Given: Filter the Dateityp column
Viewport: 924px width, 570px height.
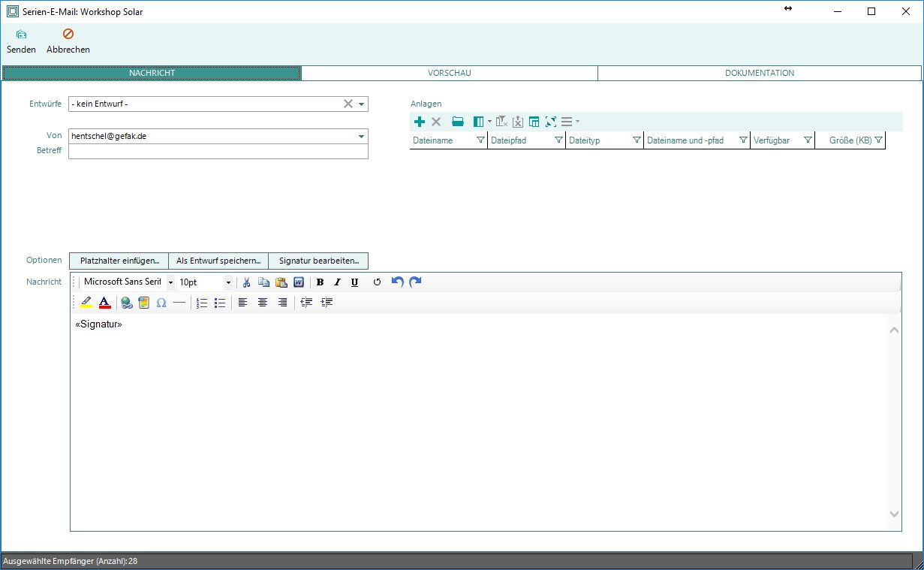Looking at the screenshot, I should coord(637,140).
